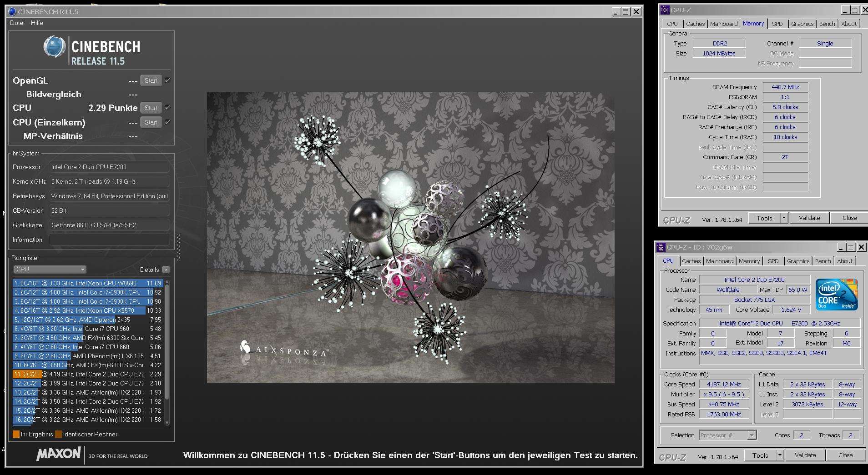This screenshot has width=868, height=475.
Task: Select Bench tab in upper CPU-Z window
Action: click(x=827, y=24)
